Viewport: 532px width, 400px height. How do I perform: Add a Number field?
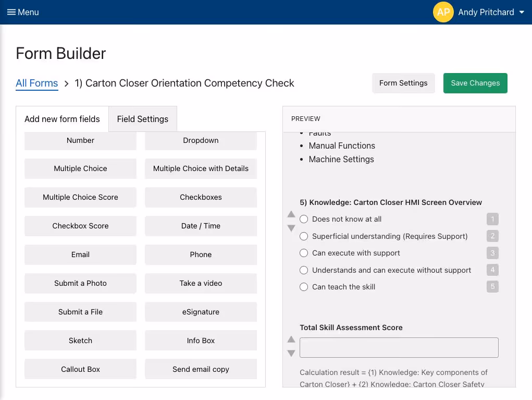click(x=80, y=141)
